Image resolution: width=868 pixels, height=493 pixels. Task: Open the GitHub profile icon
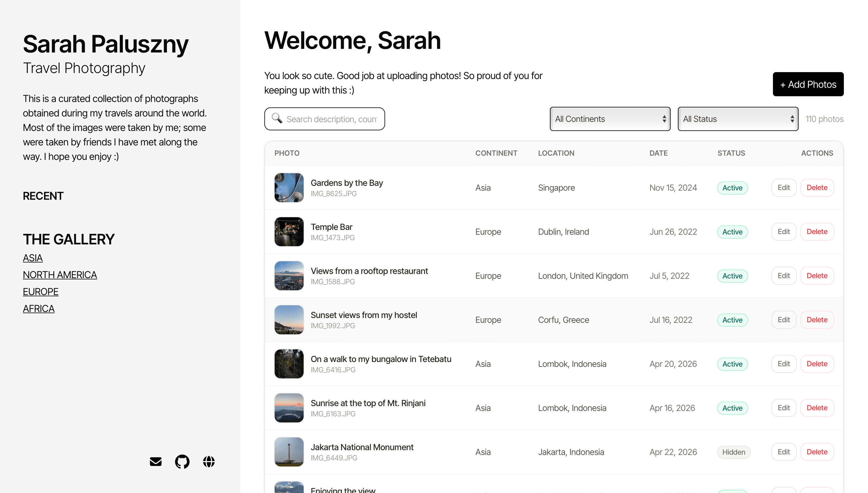[x=182, y=462]
